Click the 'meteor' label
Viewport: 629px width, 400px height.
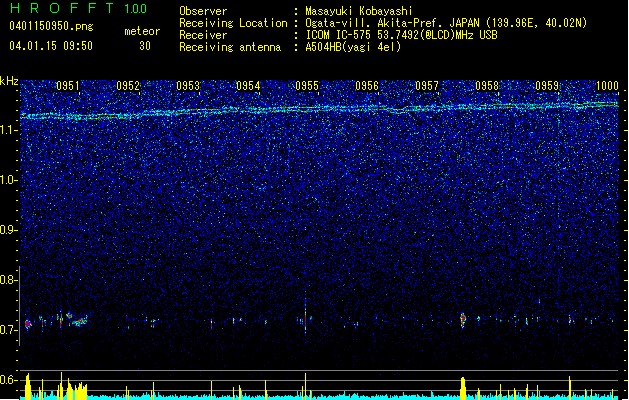(x=142, y=31)
